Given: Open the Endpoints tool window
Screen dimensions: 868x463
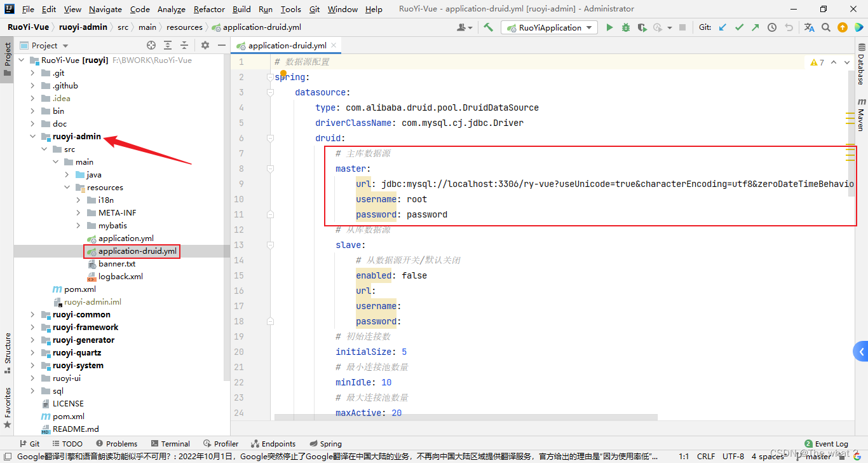Looking at the screenshot, I should click(x=273, y=444).
